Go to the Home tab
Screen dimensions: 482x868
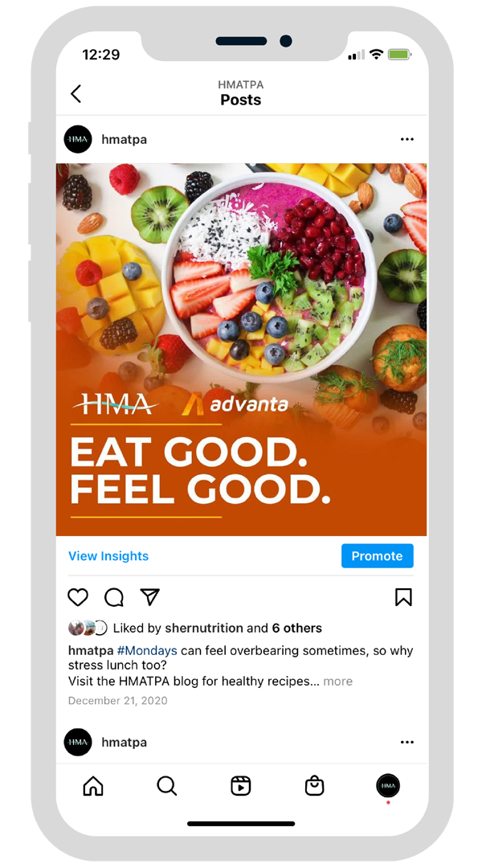(x=93, y=785)
